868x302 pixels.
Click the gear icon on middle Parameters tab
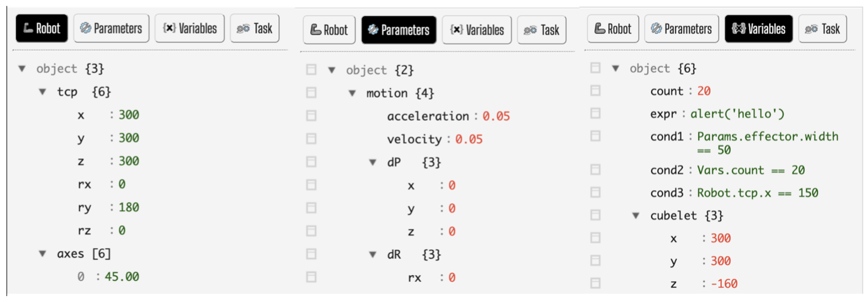tap(373, 30)
